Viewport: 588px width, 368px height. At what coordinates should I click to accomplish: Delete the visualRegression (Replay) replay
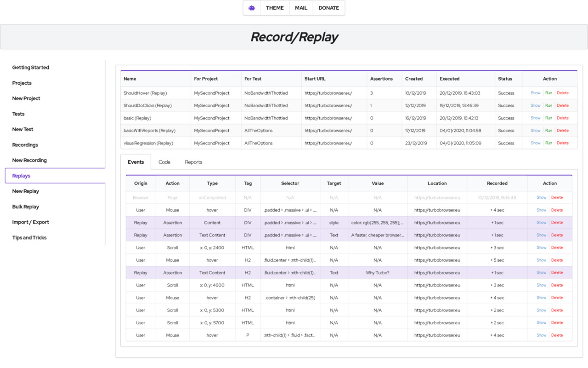tap(563, 143)
